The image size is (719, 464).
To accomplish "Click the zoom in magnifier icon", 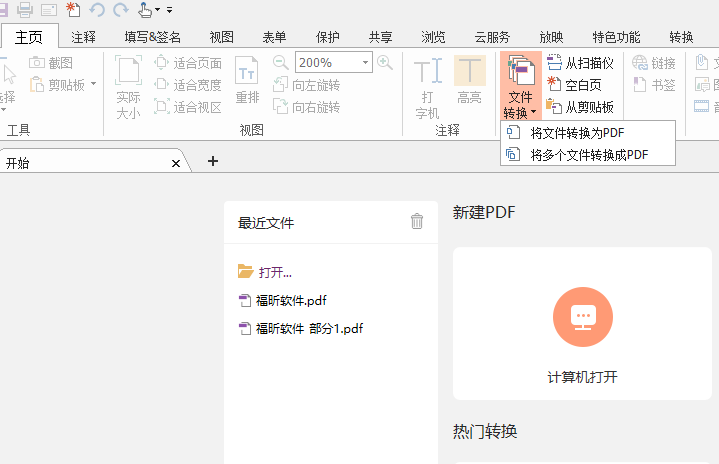I will [385, 62].
